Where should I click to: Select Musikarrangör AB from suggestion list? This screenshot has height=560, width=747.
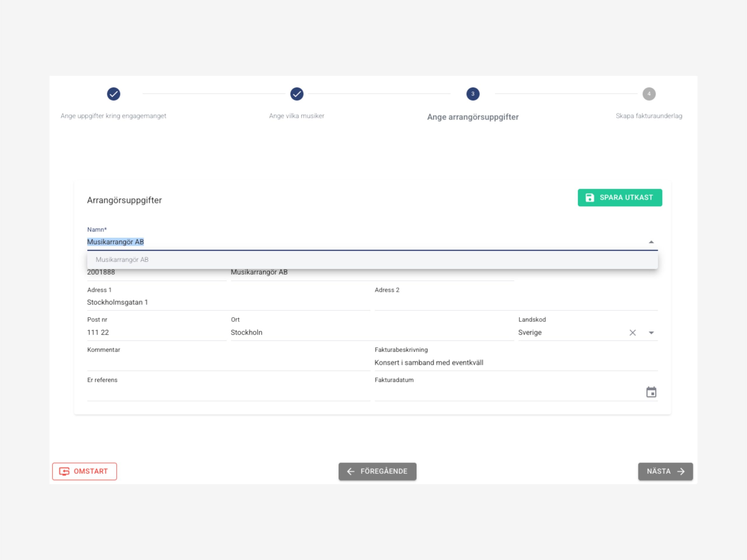[x=122, y=260]
